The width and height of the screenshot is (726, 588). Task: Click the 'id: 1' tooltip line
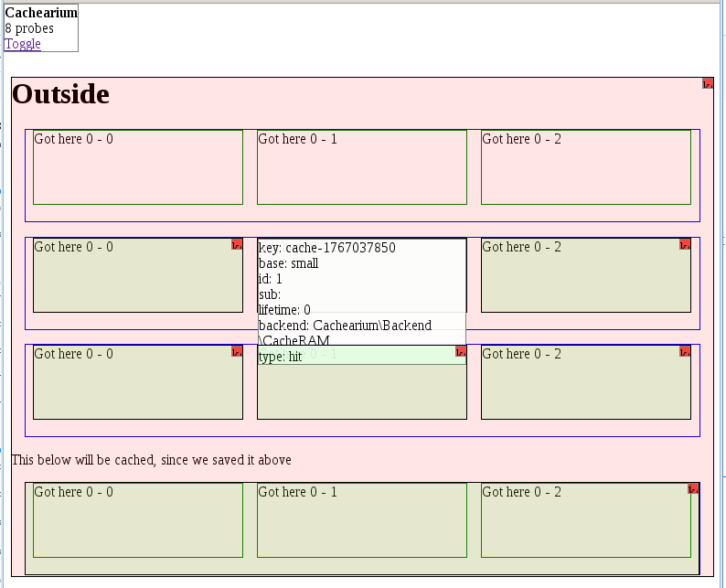[x=271, y=279]
